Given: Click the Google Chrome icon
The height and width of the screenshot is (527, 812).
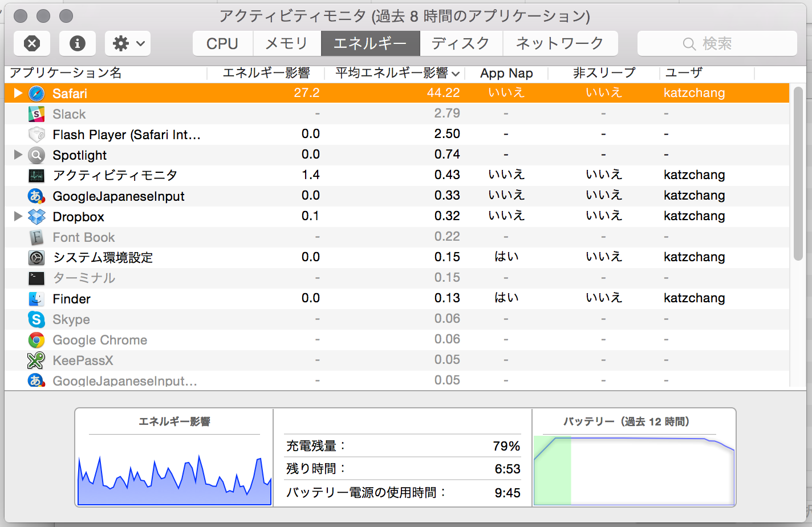Looking at the screenshot, I should click(36, 340).
